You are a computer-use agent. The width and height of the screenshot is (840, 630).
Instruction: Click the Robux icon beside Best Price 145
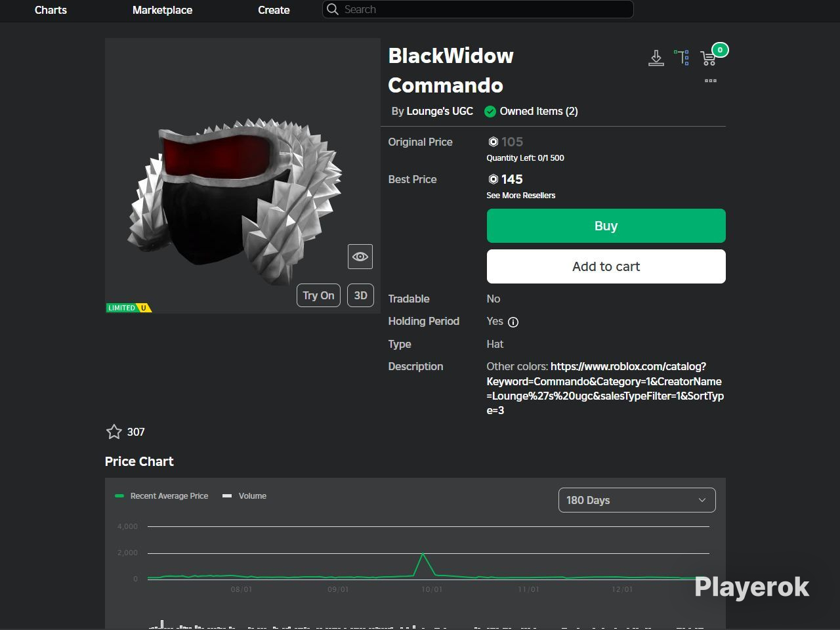[493, 179]
